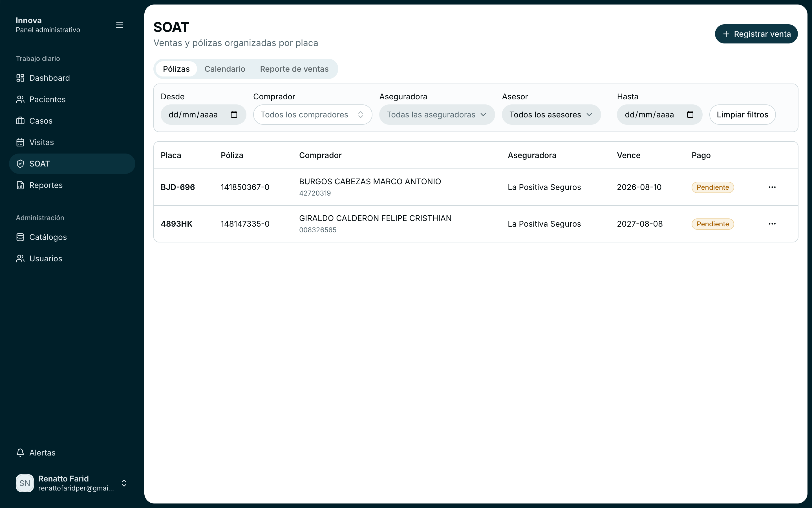This screenshot has width=812, height=508.
Task: Open actions menu for 4893HK row
Action: pyautogui.click(x=772, y=224)
